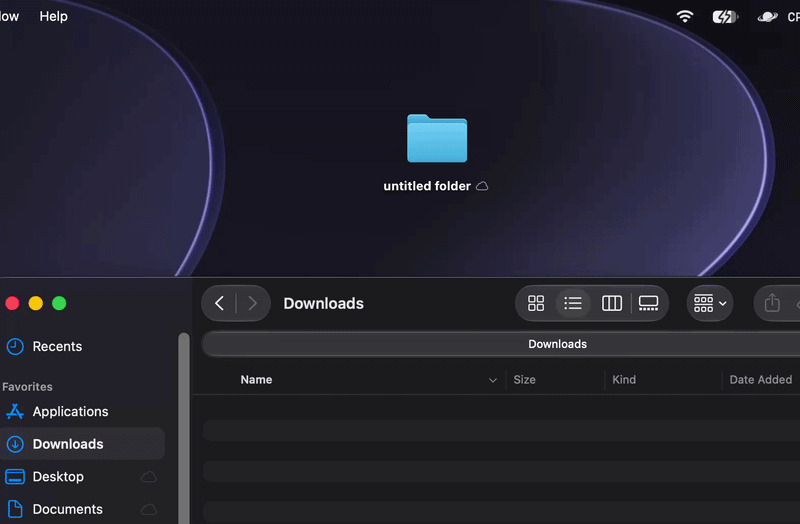
Task: Click the iCloud icon next to Desktop
Action: pyautogui.click(x=148, y=477)
